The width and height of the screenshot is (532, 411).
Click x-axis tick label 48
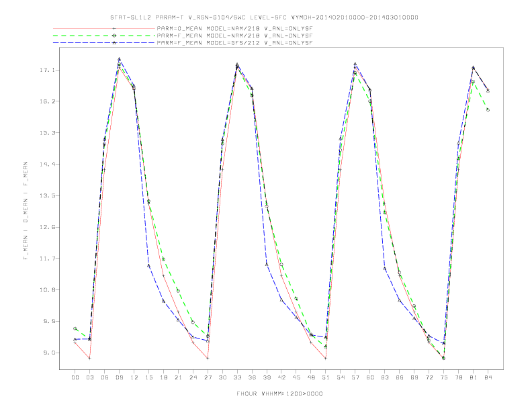tap(311, 377)
